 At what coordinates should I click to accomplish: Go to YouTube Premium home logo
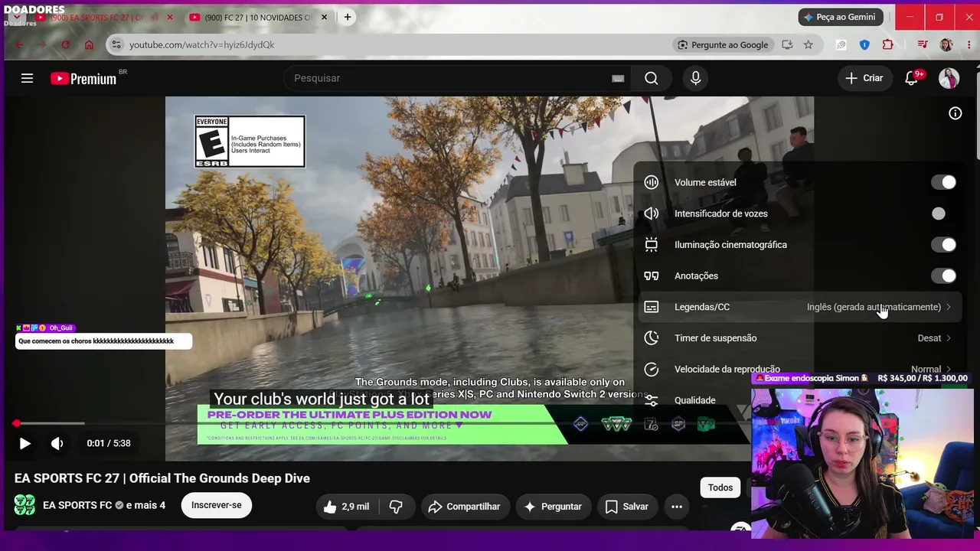coord(83,78)
